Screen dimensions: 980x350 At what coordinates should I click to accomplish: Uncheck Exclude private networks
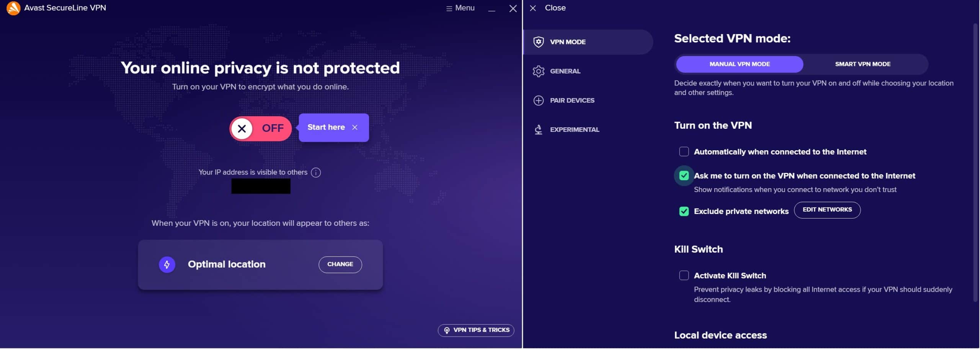pos(684,212)
